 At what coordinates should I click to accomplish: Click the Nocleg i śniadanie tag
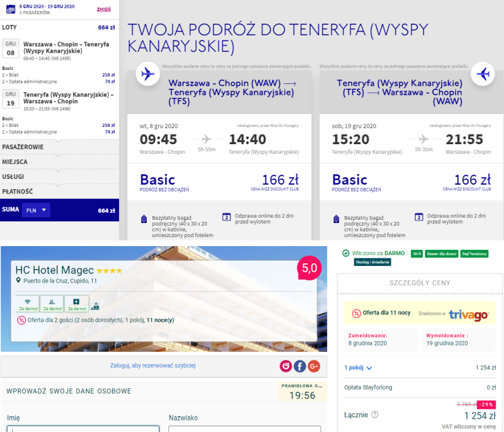[373, 262]
